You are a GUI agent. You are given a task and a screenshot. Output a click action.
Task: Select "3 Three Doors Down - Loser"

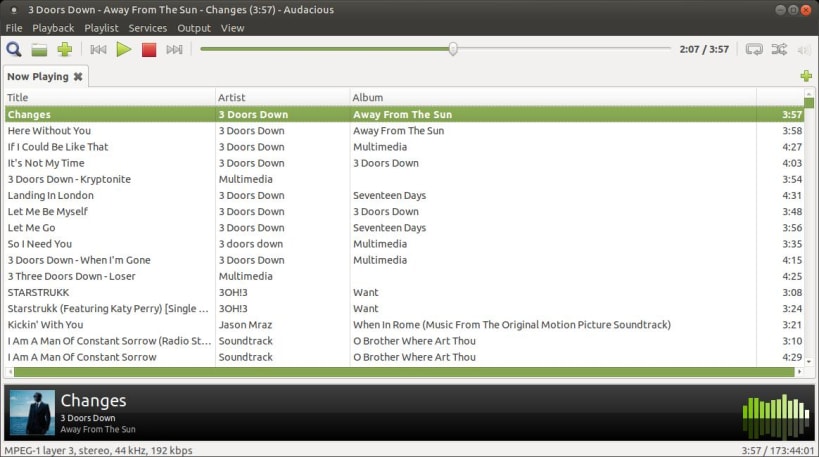[404, 276]
